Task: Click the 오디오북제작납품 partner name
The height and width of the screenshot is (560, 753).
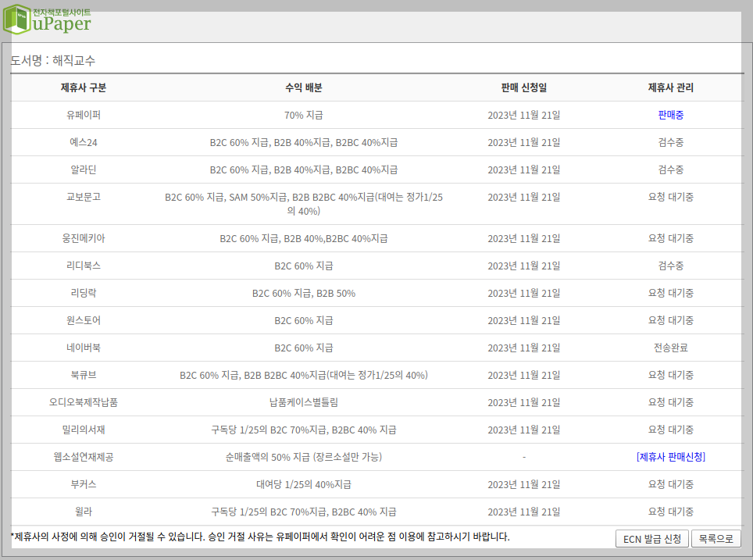Action: 83,402
